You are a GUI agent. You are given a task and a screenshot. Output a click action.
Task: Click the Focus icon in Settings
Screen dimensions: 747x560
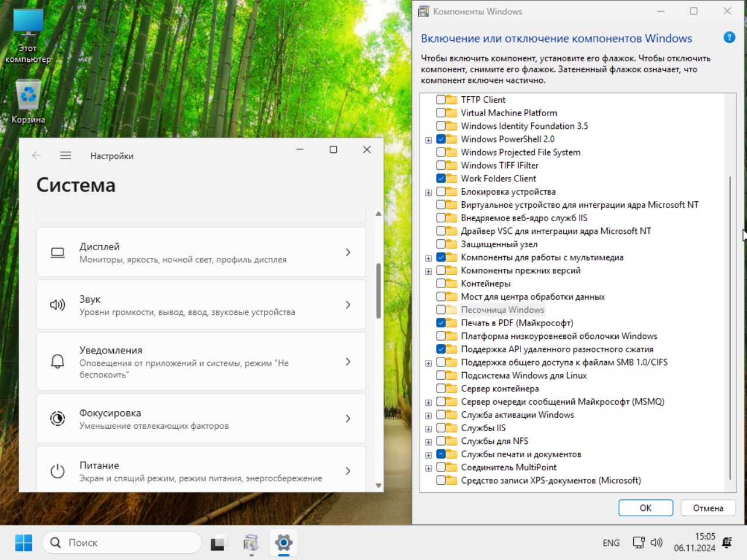click(x=58, y=418)
